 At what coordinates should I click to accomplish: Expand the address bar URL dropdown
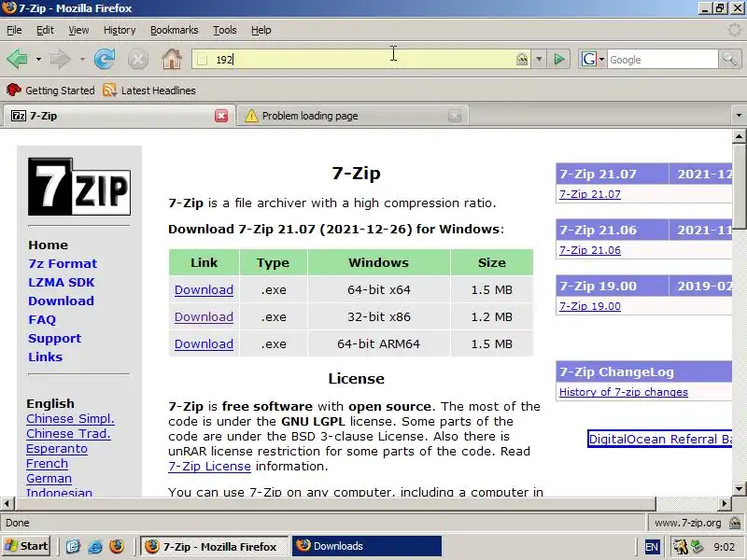point(539,60)
